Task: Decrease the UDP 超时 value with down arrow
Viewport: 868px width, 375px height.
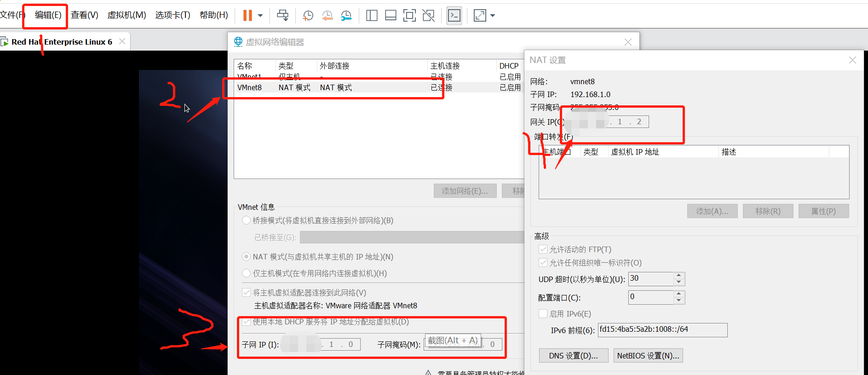Action: pyautogui.click(x=679, y=282)
